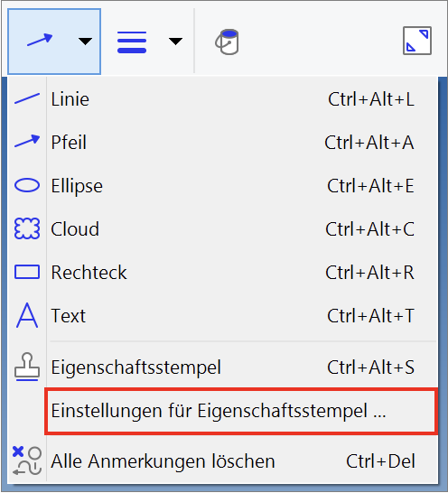Viewport: 448px width, 493px height.
Task: Click the Linie line icon
Action: (27, 98)
